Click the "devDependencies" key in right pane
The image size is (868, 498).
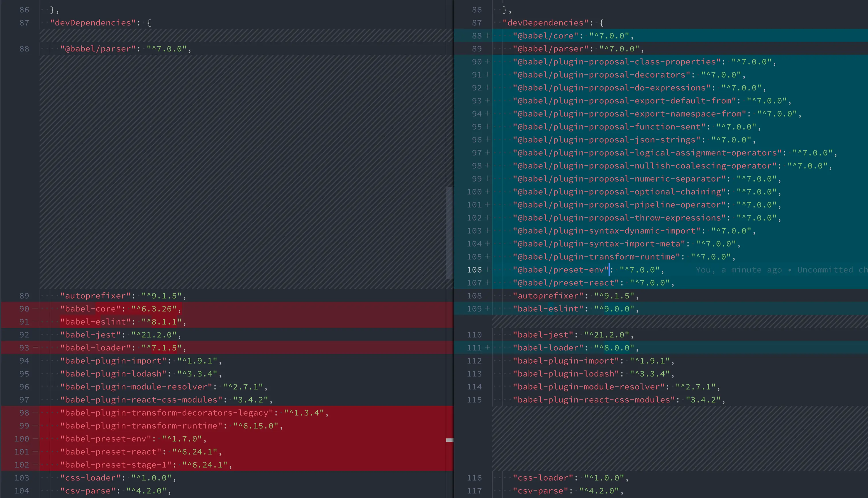[545, 23]
